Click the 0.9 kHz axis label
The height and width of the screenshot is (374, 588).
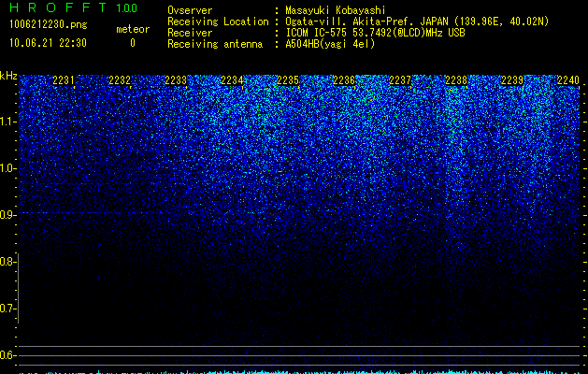[7, 215]
